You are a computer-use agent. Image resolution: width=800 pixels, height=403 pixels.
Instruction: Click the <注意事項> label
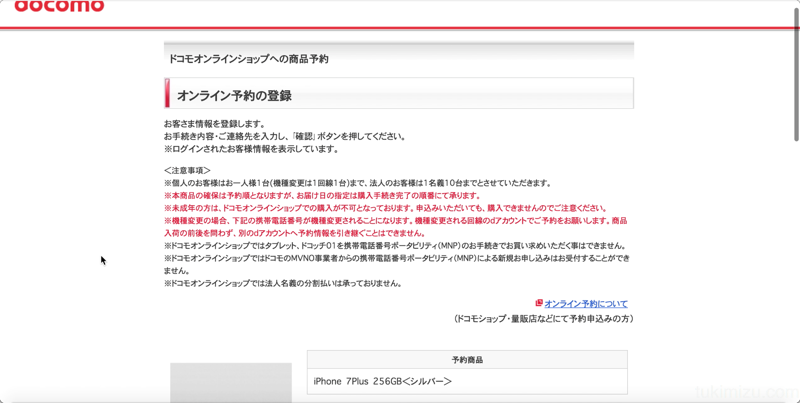tap(187, 170)
